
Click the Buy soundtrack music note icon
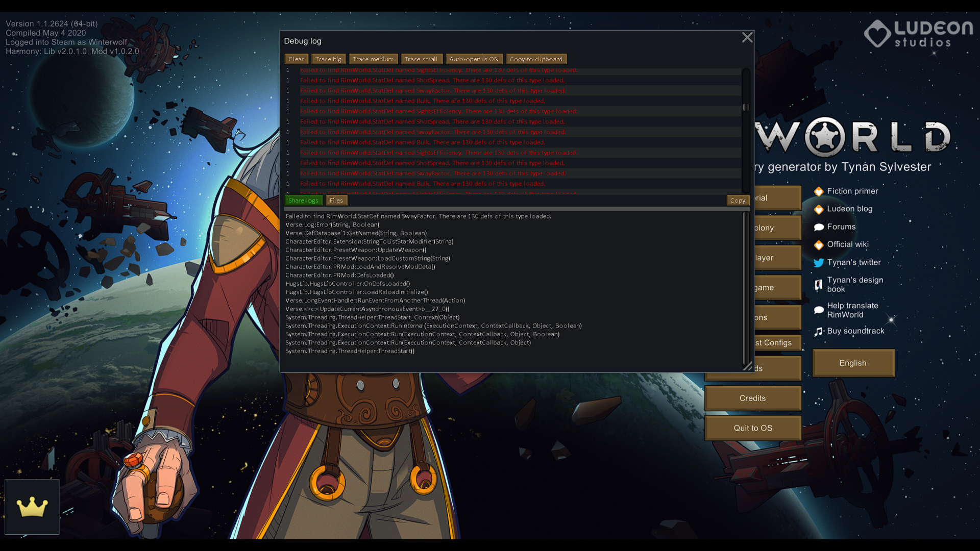[x=819, y=332]
